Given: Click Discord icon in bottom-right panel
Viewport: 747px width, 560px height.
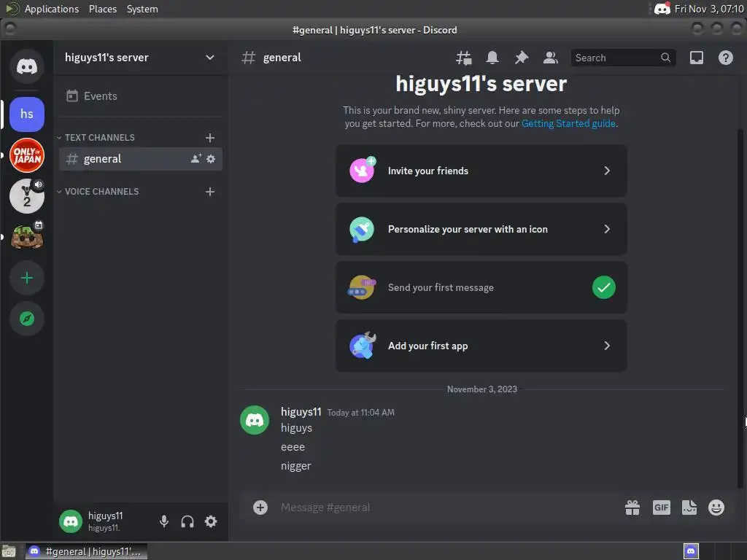Looking at the screenshot, I should [x=691, y=551].
